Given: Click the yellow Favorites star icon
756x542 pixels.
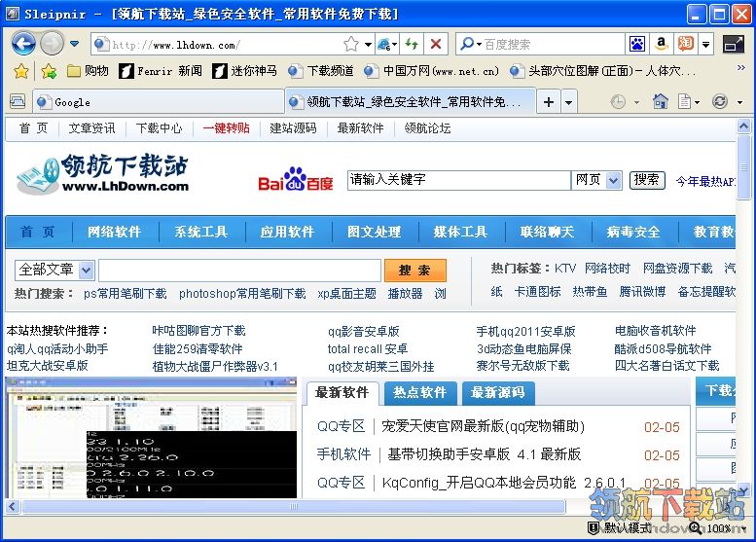Looking at the screenshot, I should (20, 71).
